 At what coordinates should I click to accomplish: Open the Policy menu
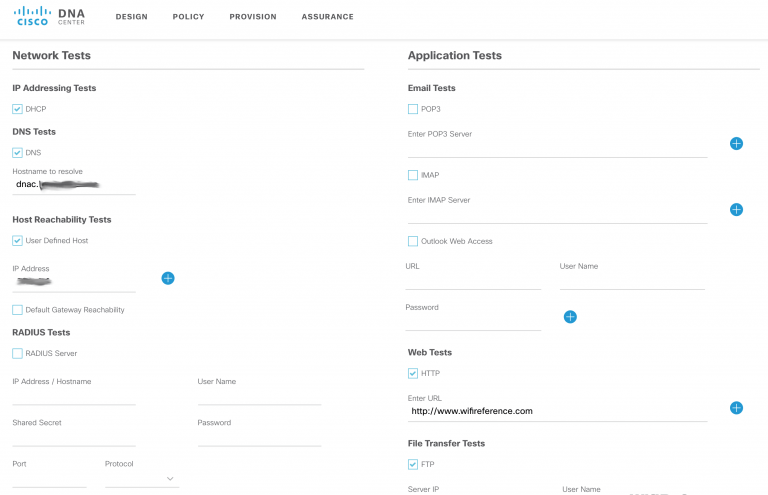[188, 17]
